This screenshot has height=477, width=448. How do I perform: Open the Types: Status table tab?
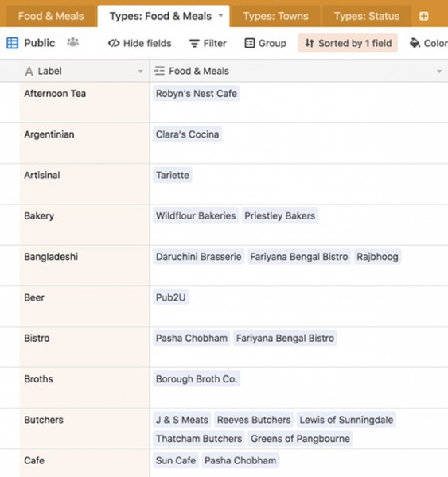click(367, 16)
